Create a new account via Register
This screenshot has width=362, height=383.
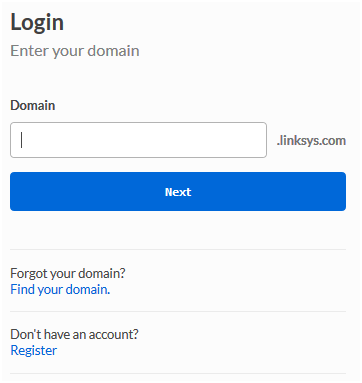pyautogui.click(x=34, y=350)
